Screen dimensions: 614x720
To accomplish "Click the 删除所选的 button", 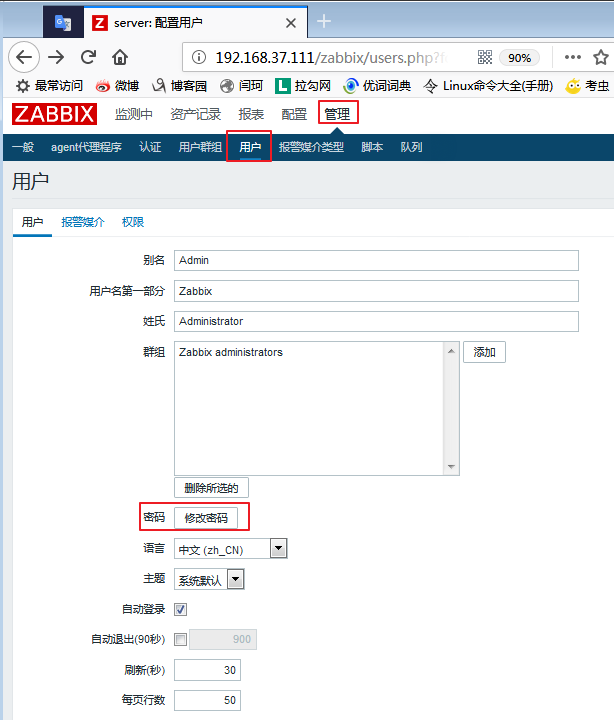I will 211,488.
